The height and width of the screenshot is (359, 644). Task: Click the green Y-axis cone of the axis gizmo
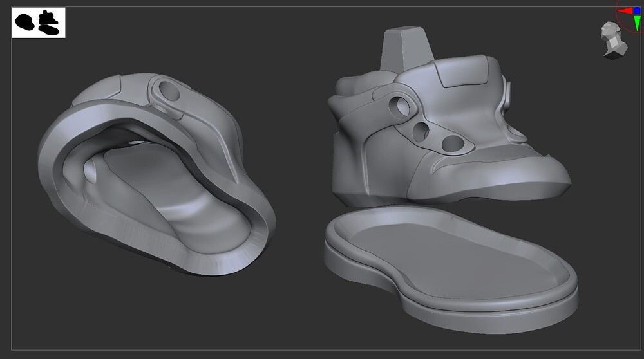click(x=637, y=23)
